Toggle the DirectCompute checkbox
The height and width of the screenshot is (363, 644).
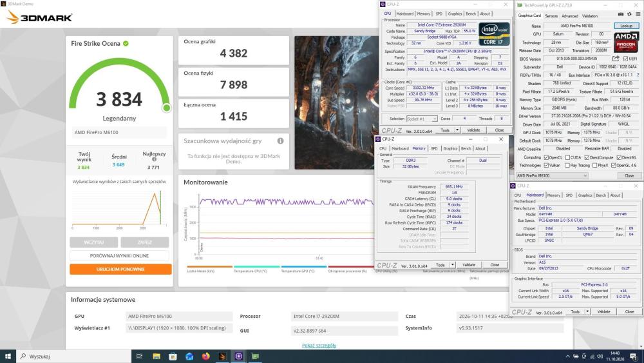coord(587,157)
